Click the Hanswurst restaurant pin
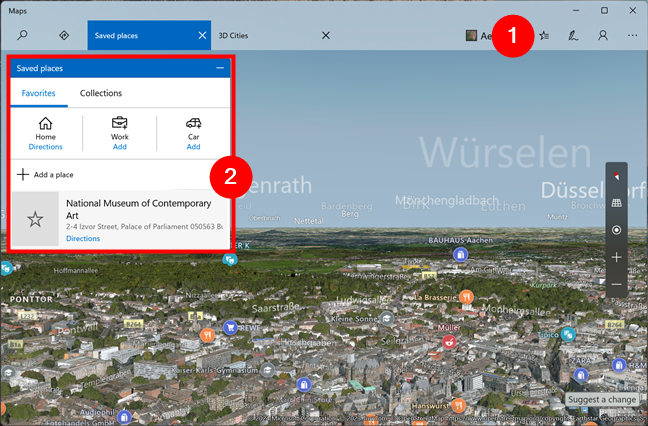Screen dimensions: 648x426 pyautogui.click(x=457, y=406)
